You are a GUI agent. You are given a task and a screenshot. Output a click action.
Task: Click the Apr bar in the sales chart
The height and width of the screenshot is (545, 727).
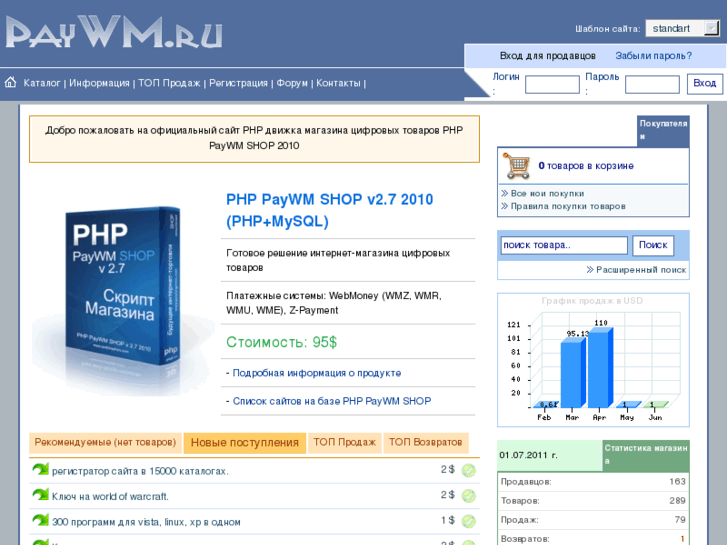click(600, 368)
